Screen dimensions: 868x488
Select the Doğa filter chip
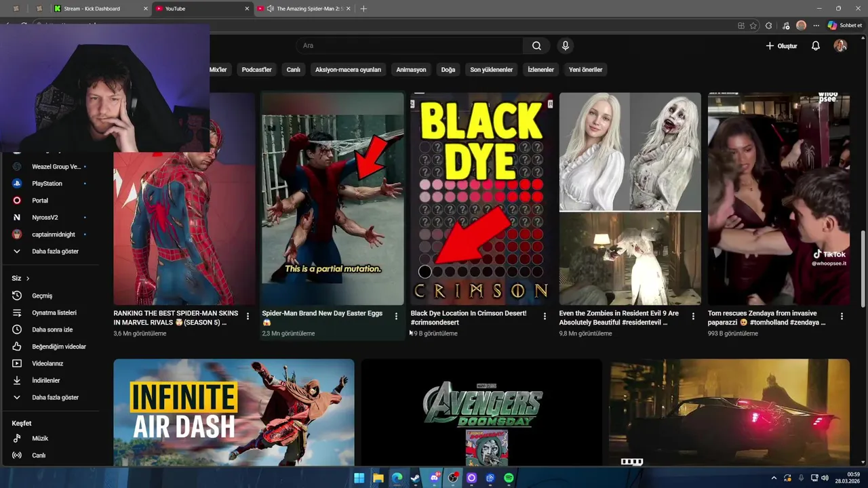(x=448, y=70)
